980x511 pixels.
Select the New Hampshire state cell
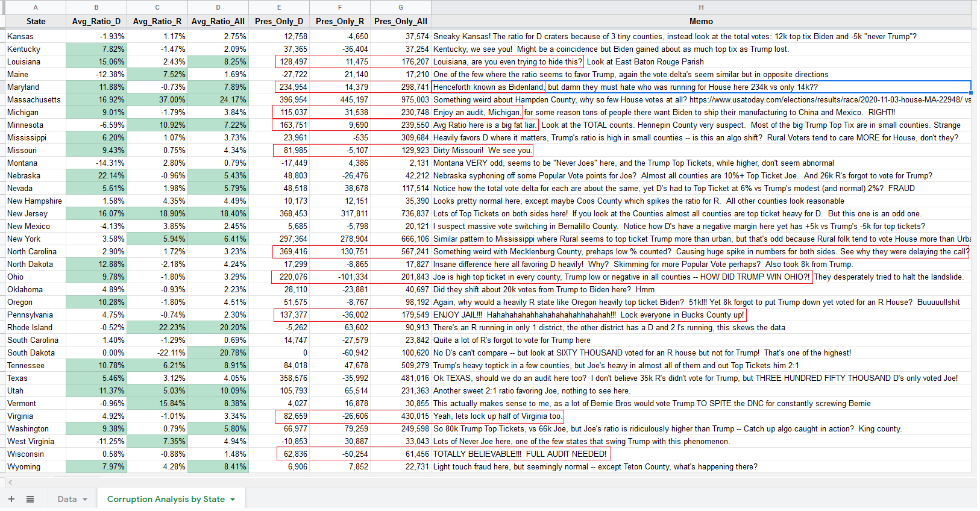click(36, 201)
